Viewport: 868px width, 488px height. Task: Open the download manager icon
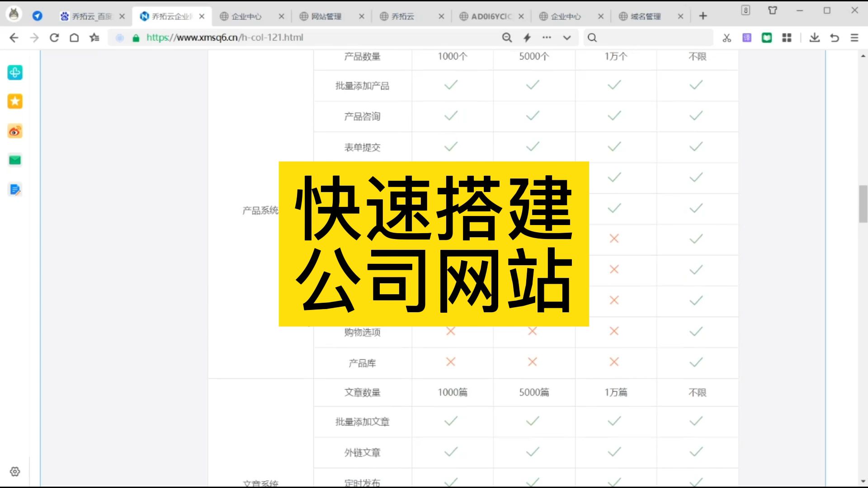(814, 38)
